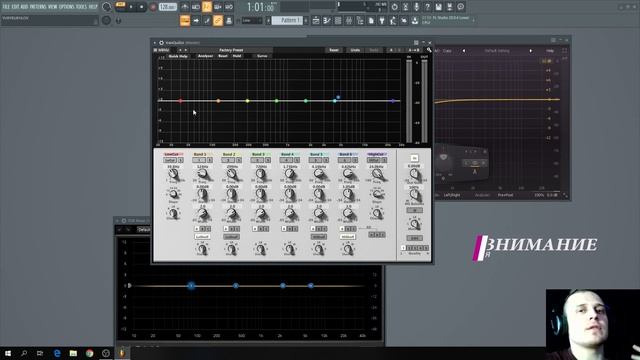Image resolution: width=640 pixels, height=360 pixels.
Task: Click the transport Play button
Action: click(x=131, y=7)
